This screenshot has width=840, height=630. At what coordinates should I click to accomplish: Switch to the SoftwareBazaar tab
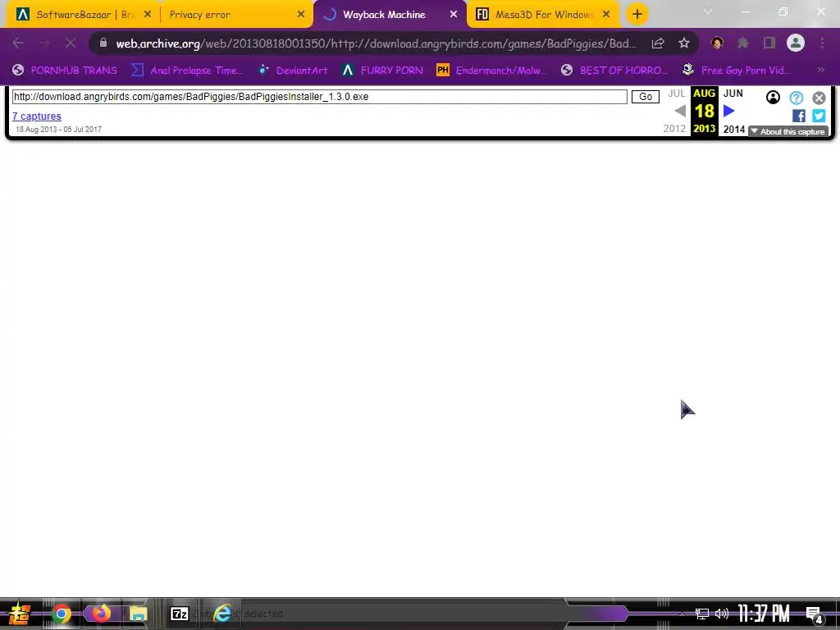[80, 15]
